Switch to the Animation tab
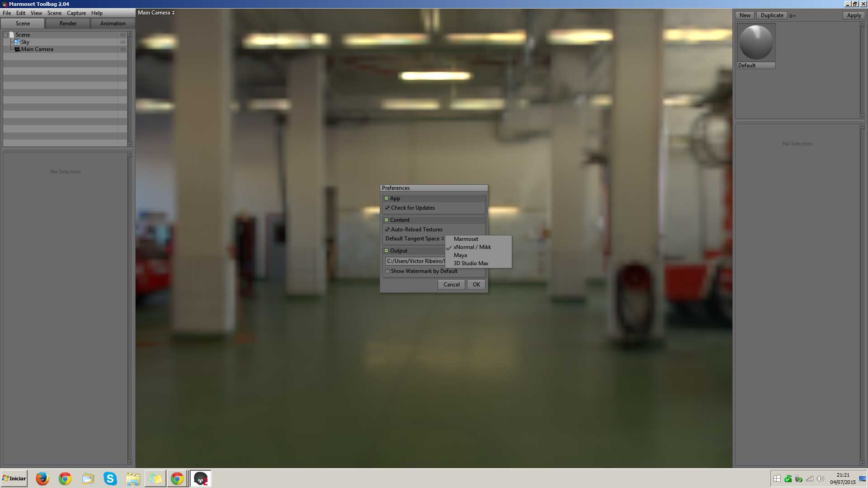Image resolution: width=868 pixels, height=488 pixels. click(x=113, y=23)
